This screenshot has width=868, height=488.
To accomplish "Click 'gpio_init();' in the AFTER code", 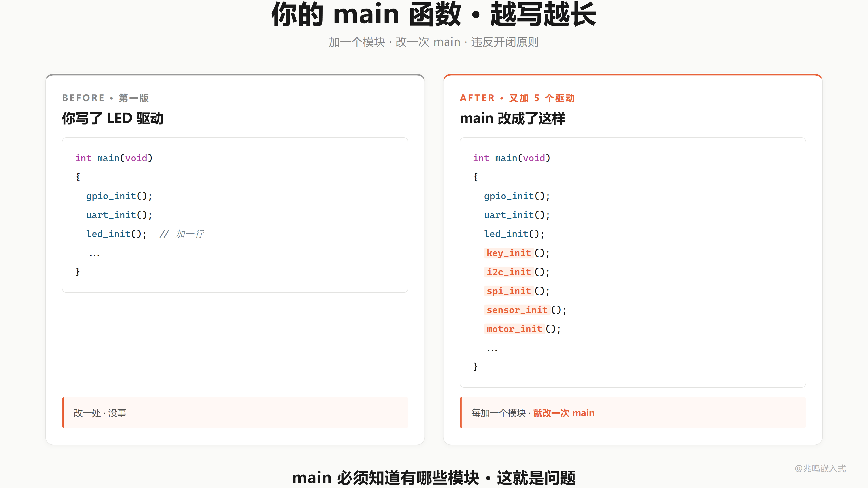I will pos(517,196).
